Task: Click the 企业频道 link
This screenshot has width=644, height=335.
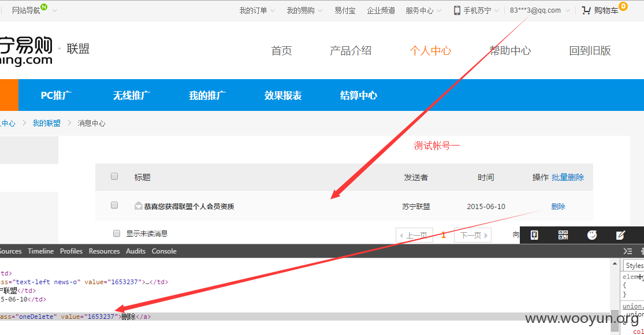Action: tap(381, 10)
